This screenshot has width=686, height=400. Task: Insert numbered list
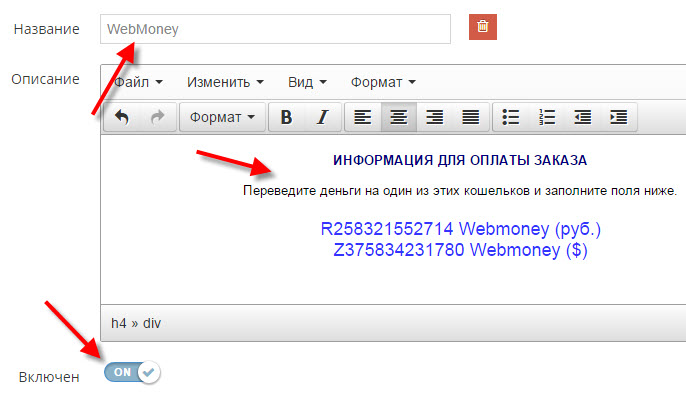point(547,117)
